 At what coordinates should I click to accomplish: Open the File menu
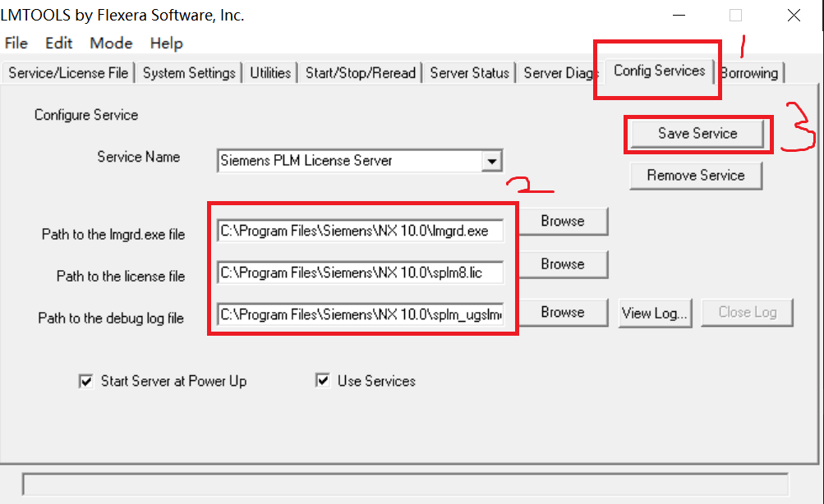click(x=16, y=43)
